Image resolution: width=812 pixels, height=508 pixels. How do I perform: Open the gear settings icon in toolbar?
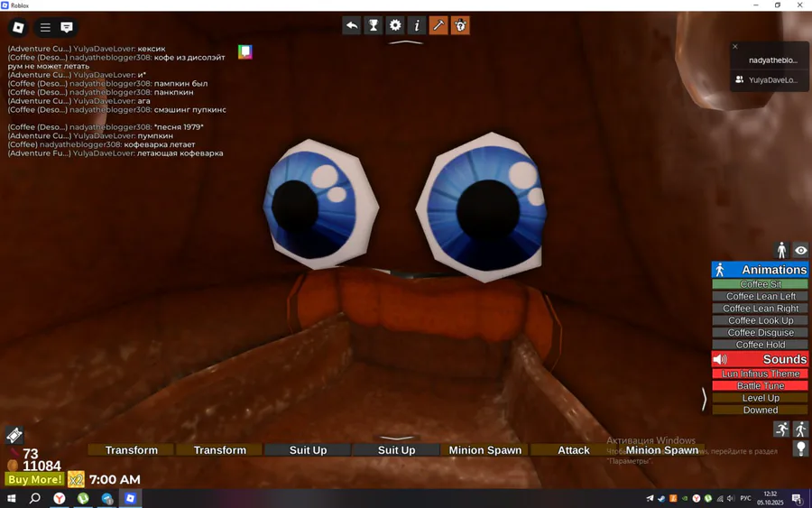(x=395, y=25)
